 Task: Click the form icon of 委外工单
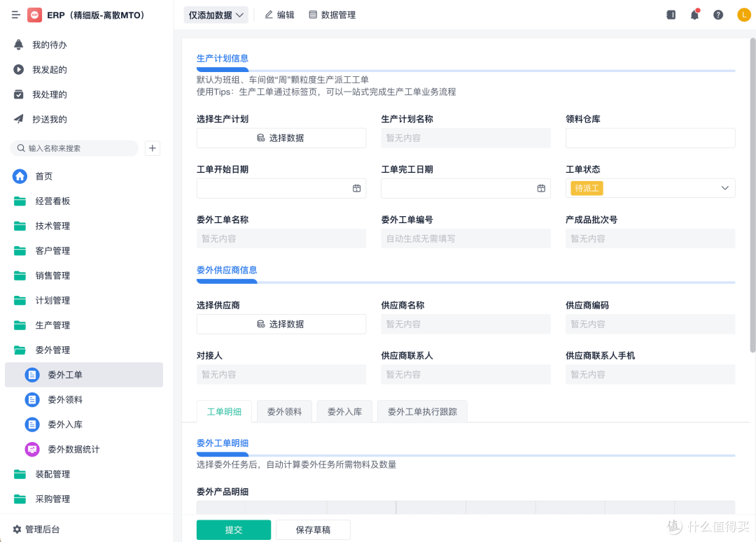(x=32, y=375)
